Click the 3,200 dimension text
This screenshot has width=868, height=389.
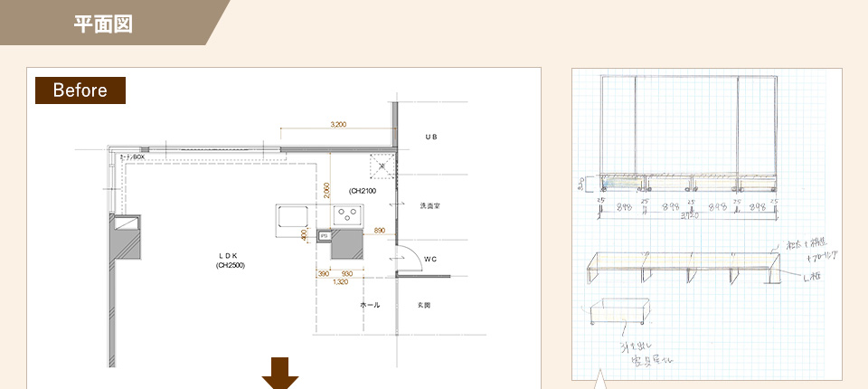click(337, 124)
